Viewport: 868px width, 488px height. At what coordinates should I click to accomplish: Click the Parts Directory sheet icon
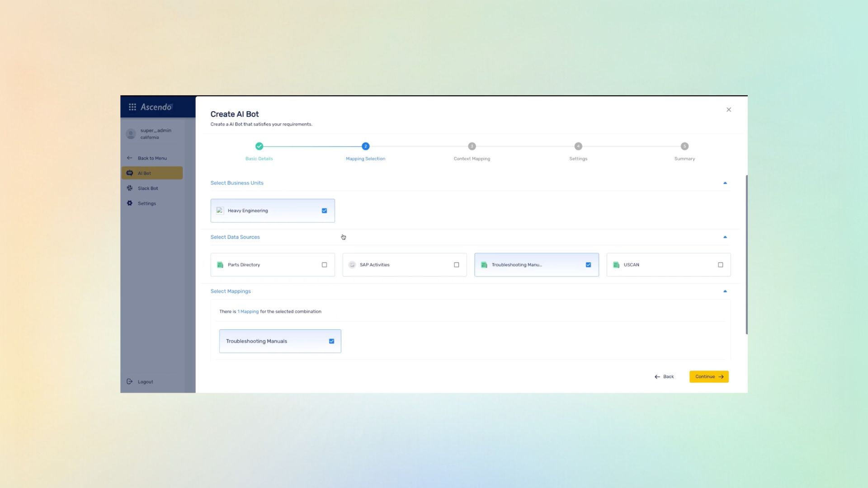click(x=220, y=265)
